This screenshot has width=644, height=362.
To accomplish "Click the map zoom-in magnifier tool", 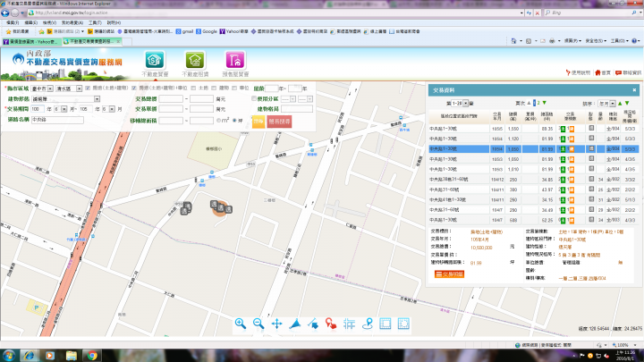I will 241,324.
